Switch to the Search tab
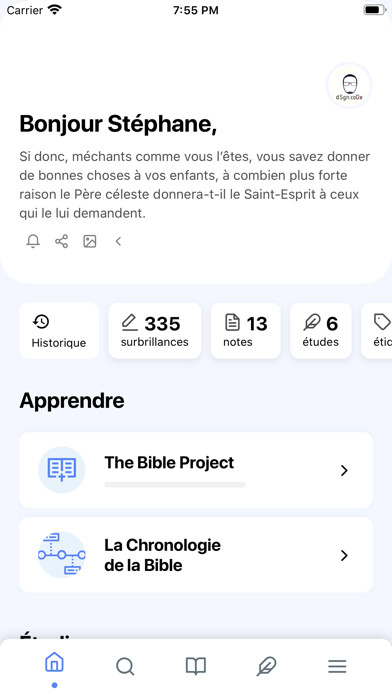The height and width of the screenshot is (696, 392). coord(125,666)
